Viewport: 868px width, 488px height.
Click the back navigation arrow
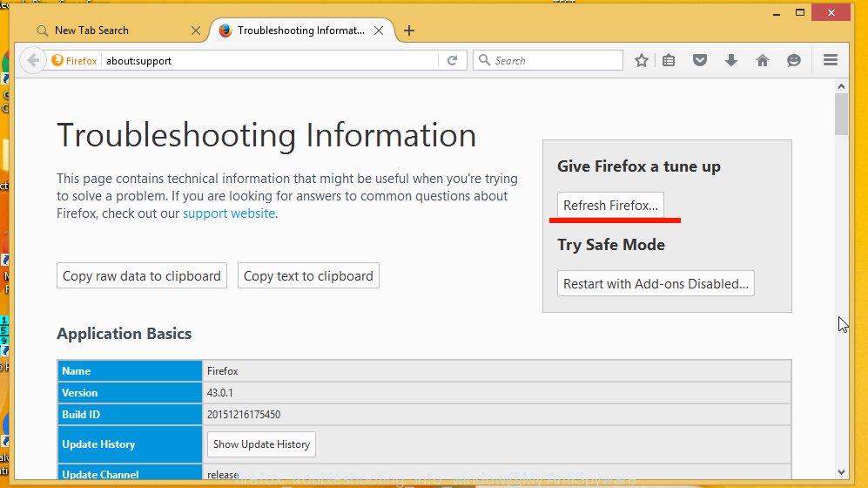pos(32,60)
